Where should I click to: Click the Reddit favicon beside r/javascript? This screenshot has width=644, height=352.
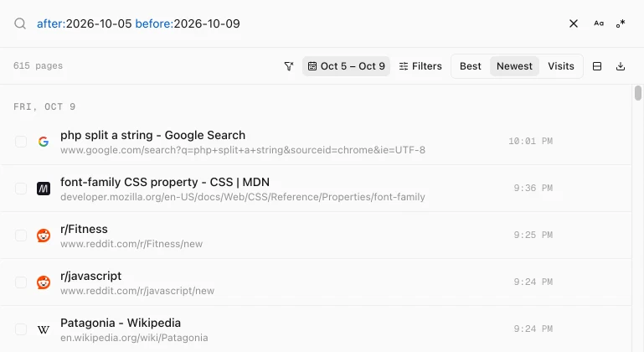click(x=44, y=282)
